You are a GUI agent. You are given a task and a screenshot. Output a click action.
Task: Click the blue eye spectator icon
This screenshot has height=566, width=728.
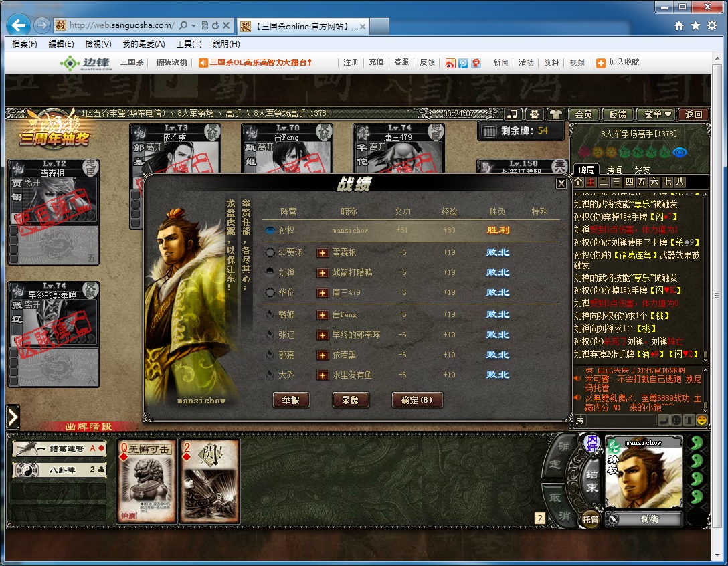click(x=680, y=153)
